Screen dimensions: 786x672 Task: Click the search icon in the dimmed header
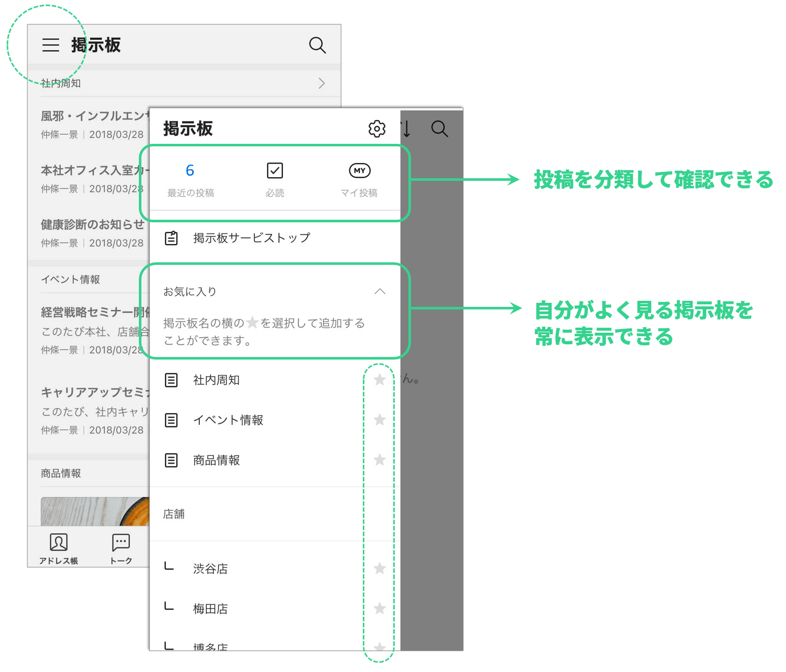[x=439, y=129]
